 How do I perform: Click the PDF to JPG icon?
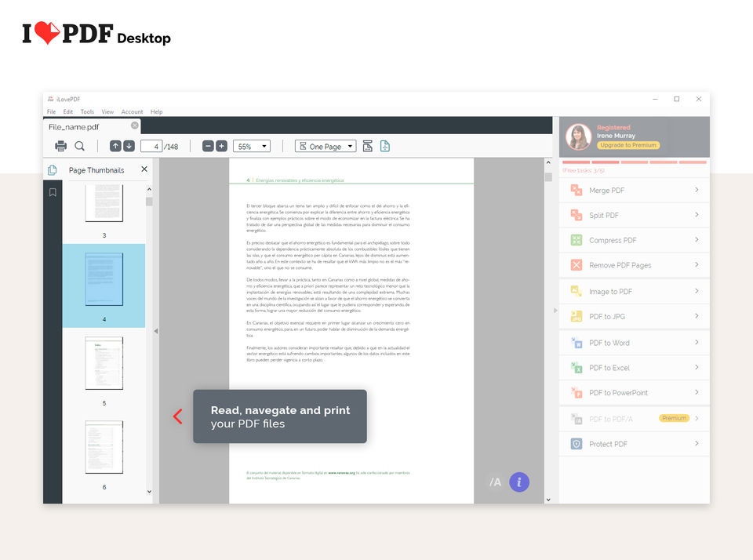577,316
